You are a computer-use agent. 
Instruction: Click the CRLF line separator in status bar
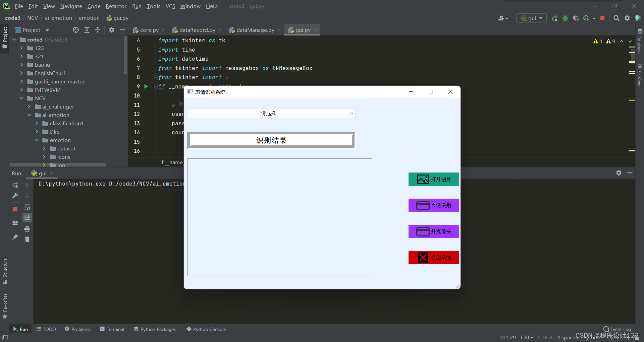point(527,337)
